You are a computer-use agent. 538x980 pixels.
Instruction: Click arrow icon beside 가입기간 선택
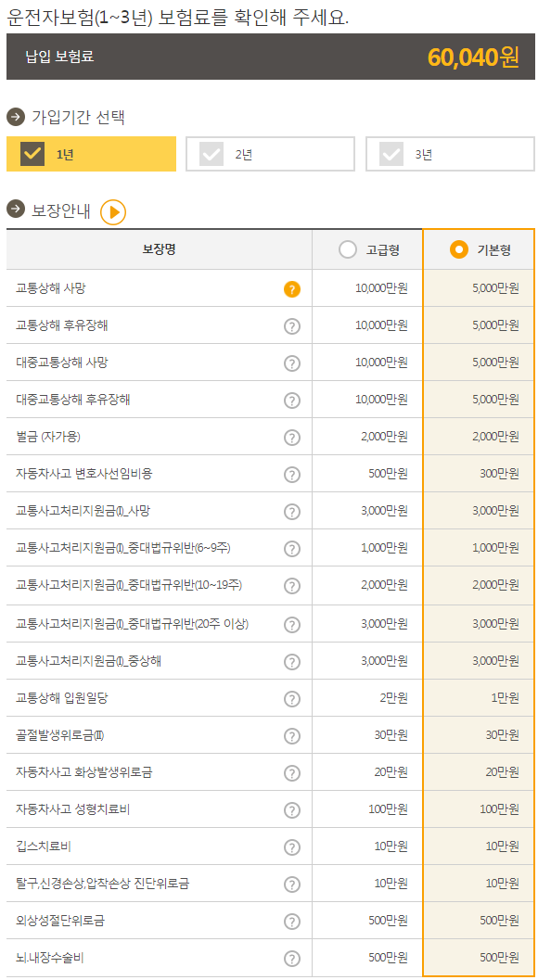tap(16, 117)
